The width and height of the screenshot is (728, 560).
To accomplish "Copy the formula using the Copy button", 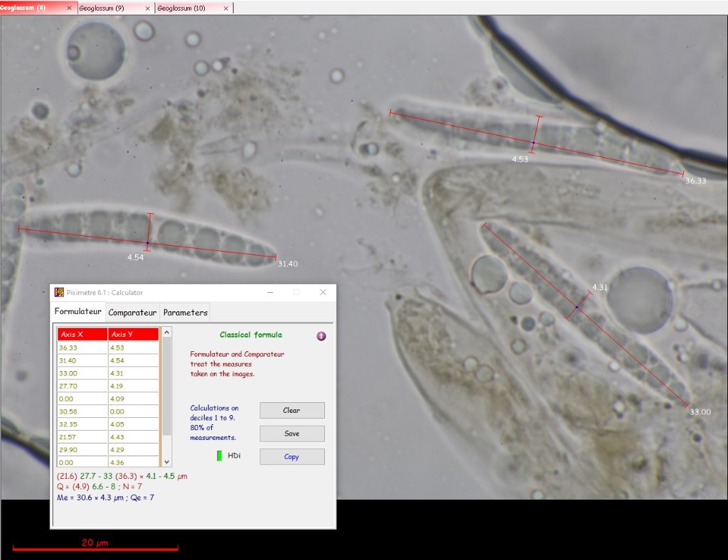I will coord(291,457).
